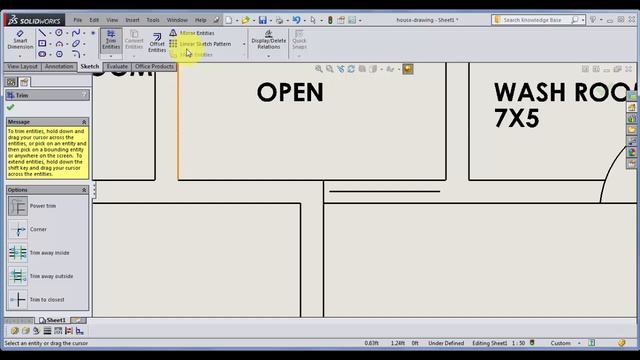Open the Undo dropdown arrow
640x360 pixels.
(304, 20)
